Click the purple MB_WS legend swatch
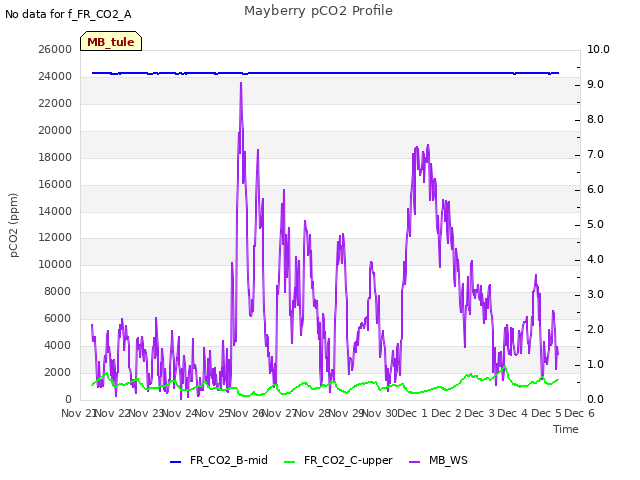 (414, 462)
